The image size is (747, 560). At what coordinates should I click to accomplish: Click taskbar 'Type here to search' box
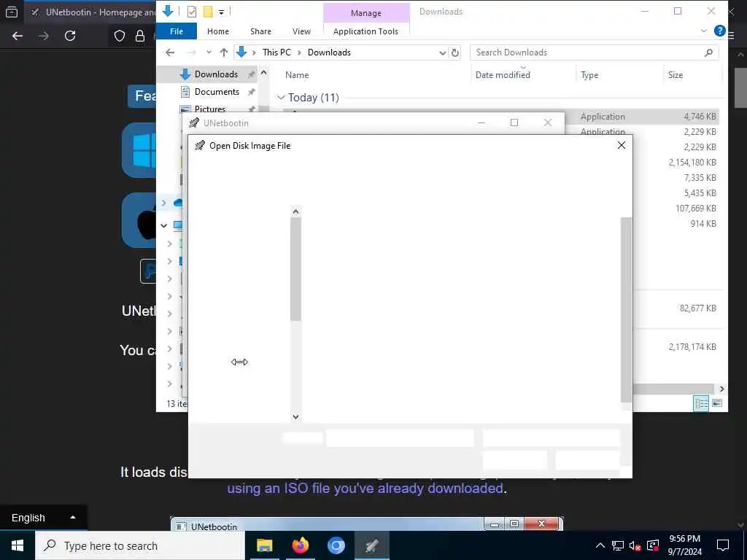[x=139, y=545]
